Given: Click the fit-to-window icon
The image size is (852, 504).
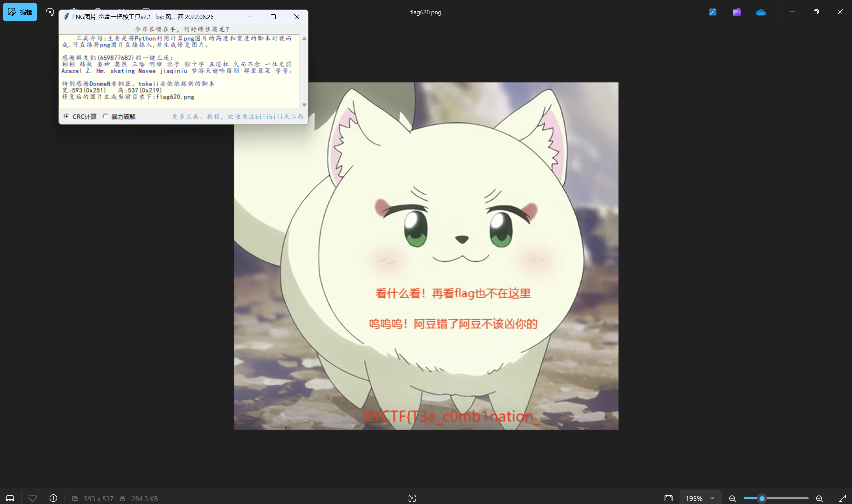Looking at the screenshot, I should [x=668, y=498].
